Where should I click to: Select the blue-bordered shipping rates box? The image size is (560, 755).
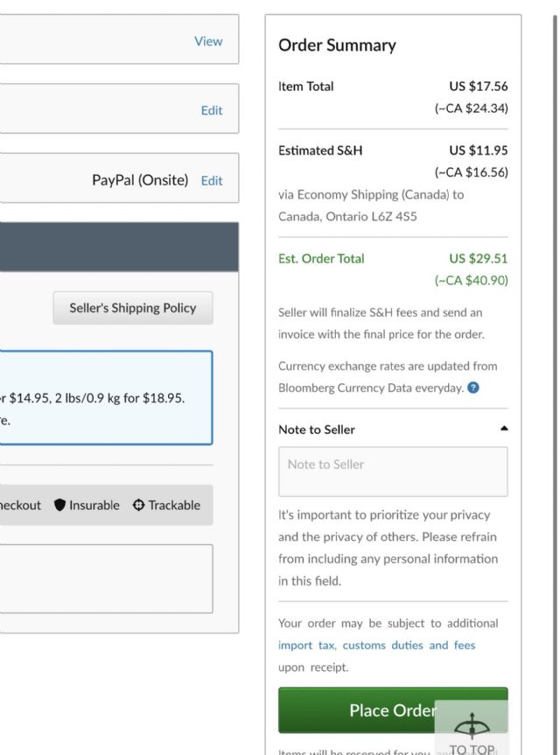point(105,398)
